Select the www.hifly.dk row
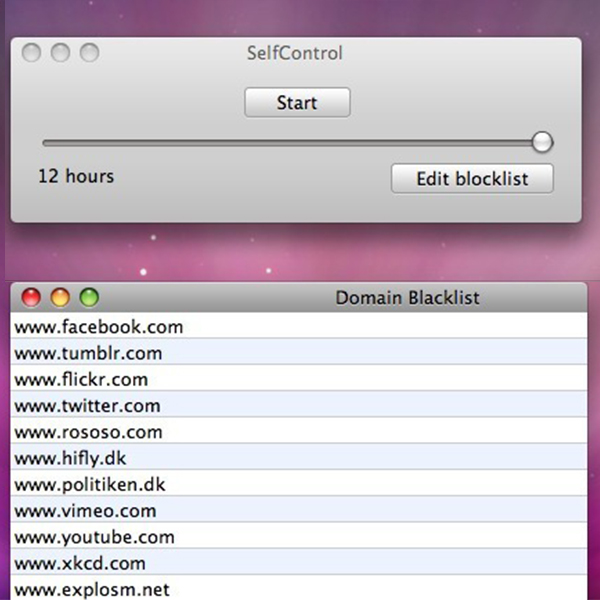600x600 pixels. tap(299, 457)
